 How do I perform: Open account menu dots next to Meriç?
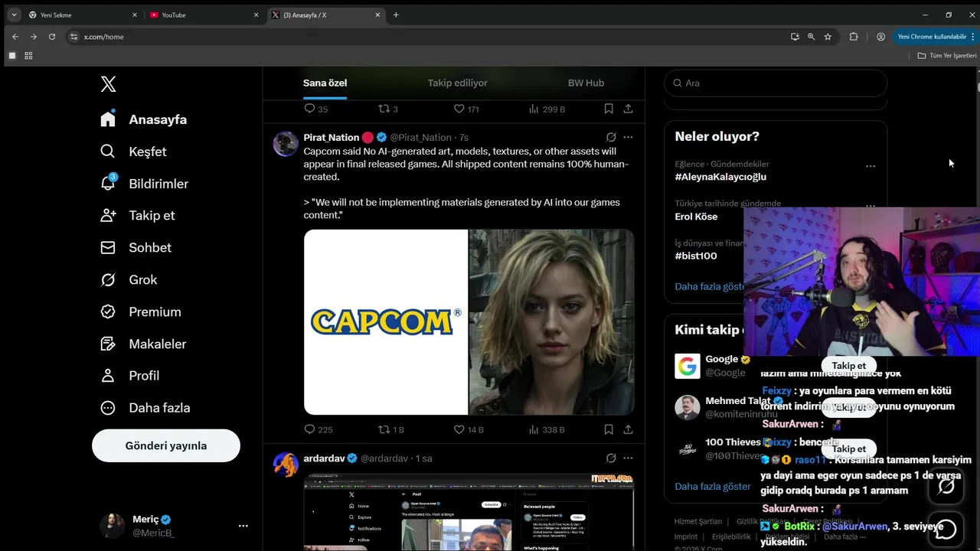[x=243, y=526]
